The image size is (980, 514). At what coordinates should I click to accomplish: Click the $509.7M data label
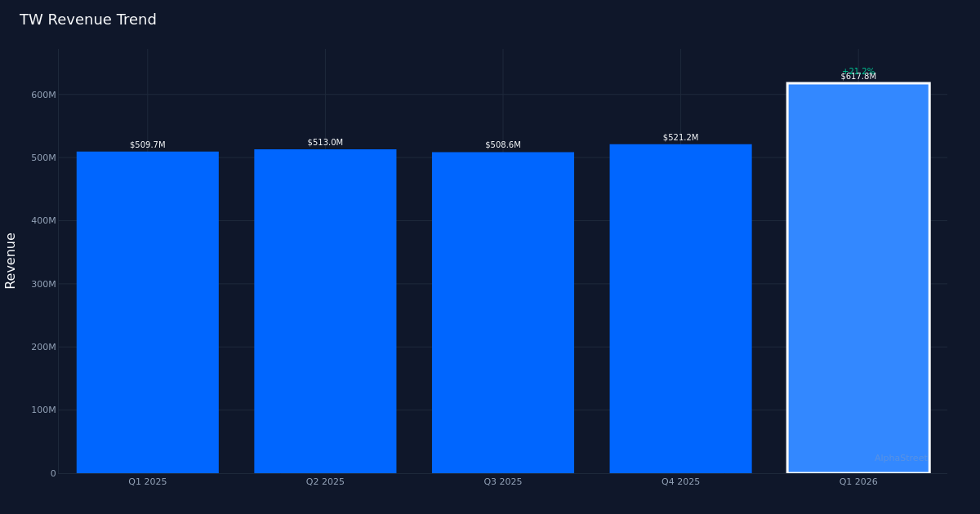(147, 144)
